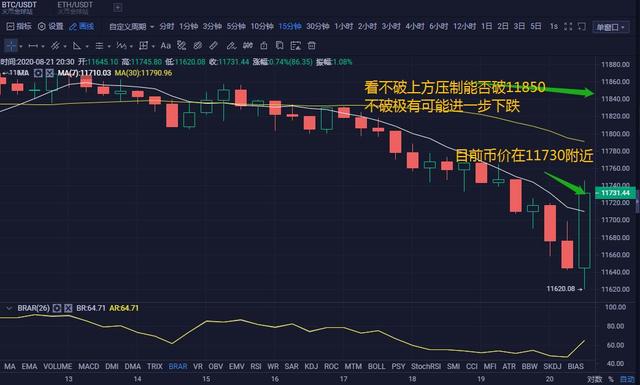This screenshot has width=640, height=385.
Task: Select the 分时 time-sharing interval
Action: click(167, 27)
